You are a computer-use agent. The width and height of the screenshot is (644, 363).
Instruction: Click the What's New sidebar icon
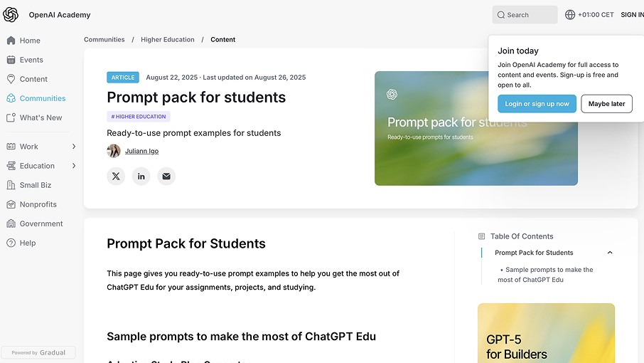tap(11, 117)
